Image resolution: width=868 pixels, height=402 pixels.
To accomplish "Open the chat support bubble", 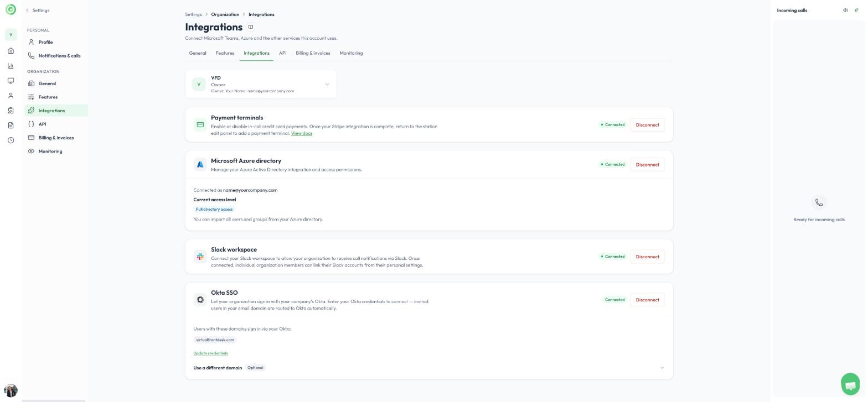I will [850, 384].
